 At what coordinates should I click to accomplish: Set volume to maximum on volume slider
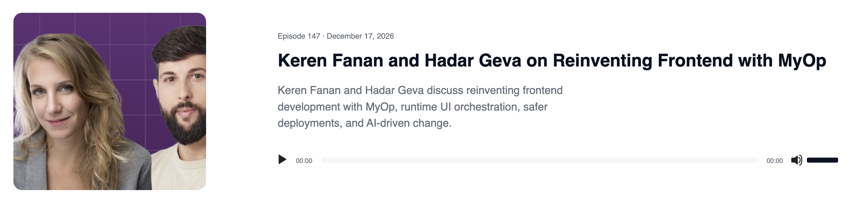point(837,160)
